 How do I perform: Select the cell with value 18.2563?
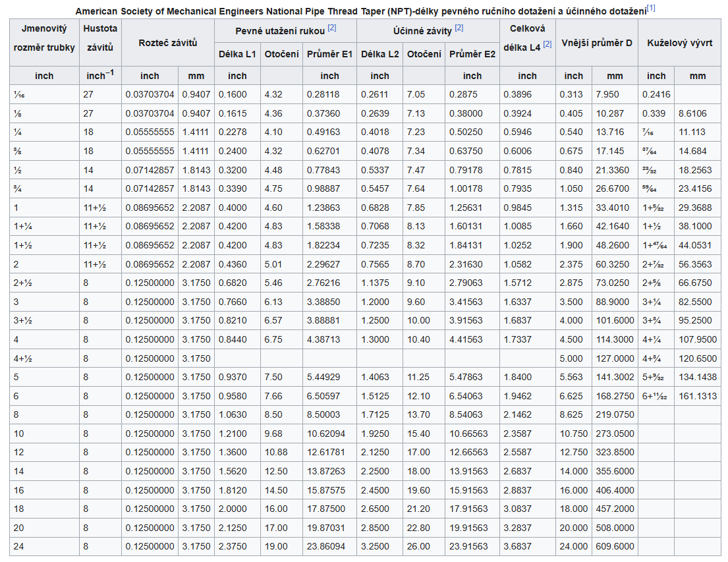(x=698, y=170)
